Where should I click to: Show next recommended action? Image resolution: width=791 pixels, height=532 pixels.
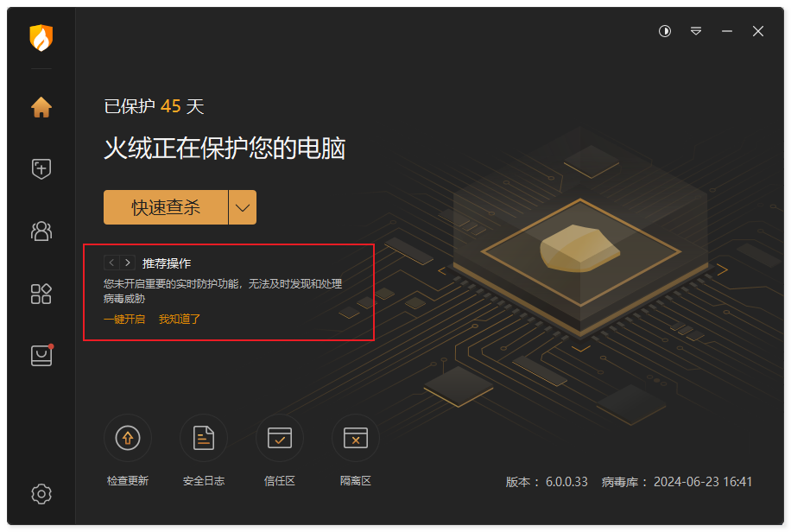click(x=128, y=263)
